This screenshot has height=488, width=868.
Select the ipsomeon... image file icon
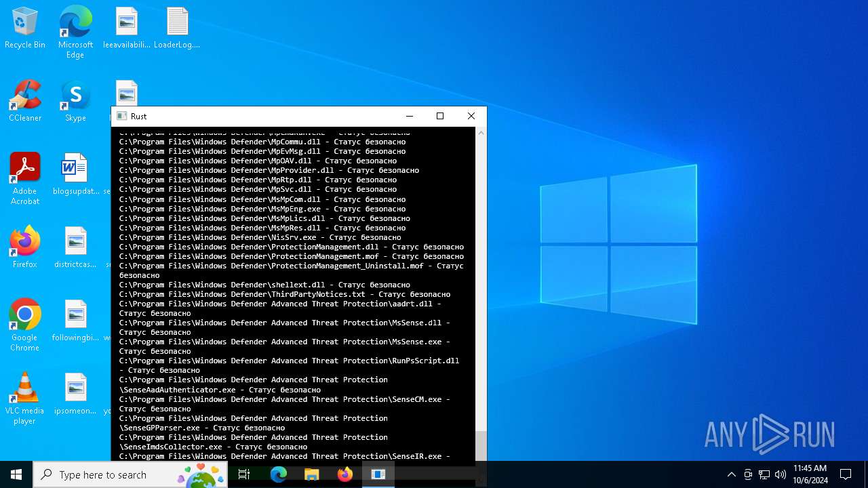tap(75, 394)
